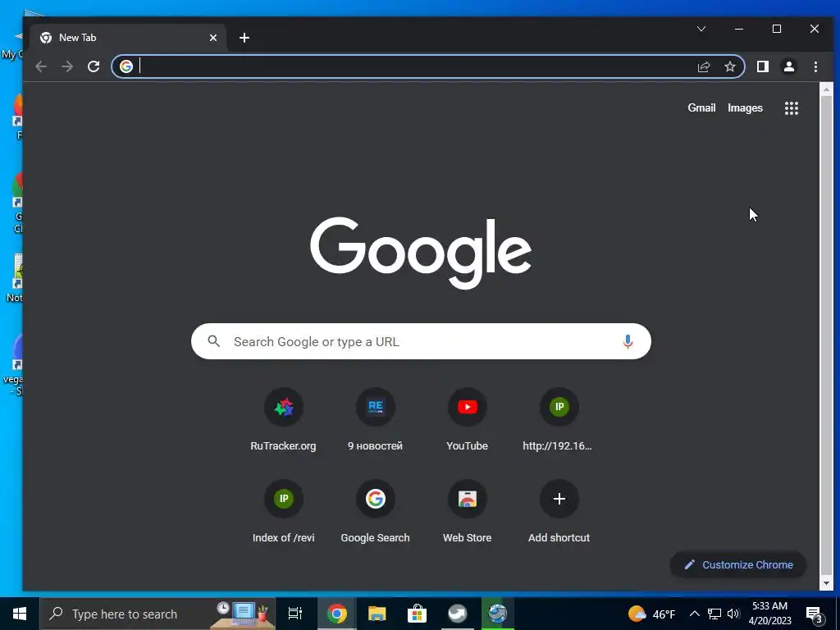The width and height of the screenshot is (840, 630).
Task: Click the magnifier icon in Google search box
Action: click(214, 341)
